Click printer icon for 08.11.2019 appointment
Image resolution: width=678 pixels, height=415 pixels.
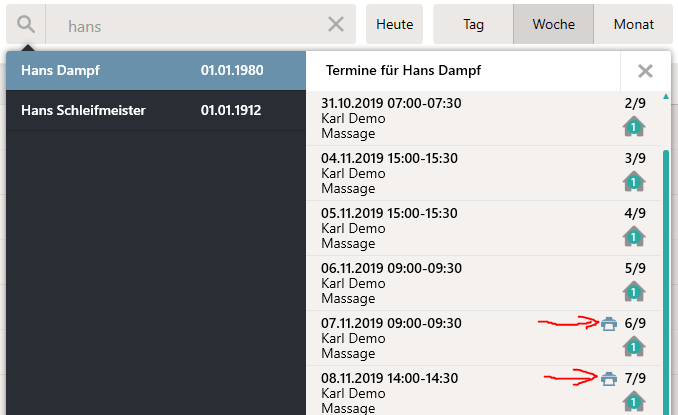[x=609, y=378]
